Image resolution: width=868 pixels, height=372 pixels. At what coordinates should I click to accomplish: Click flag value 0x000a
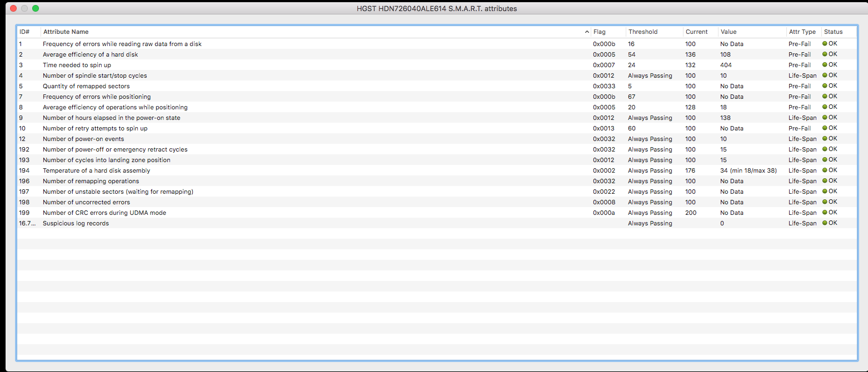(x=604, y=213)
